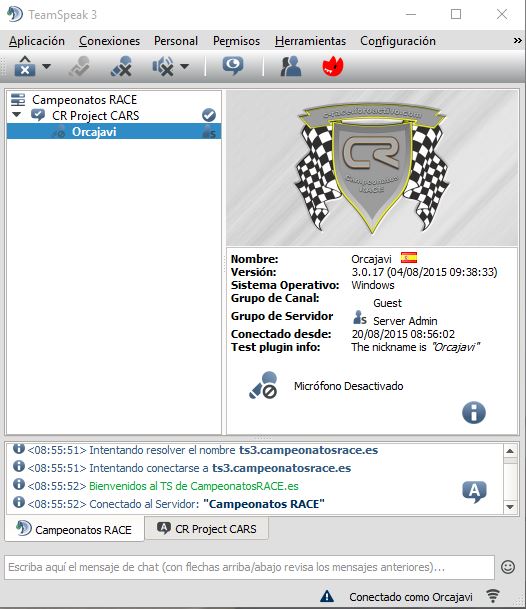Switch to Campeonatos RACE chat tab

74,529
